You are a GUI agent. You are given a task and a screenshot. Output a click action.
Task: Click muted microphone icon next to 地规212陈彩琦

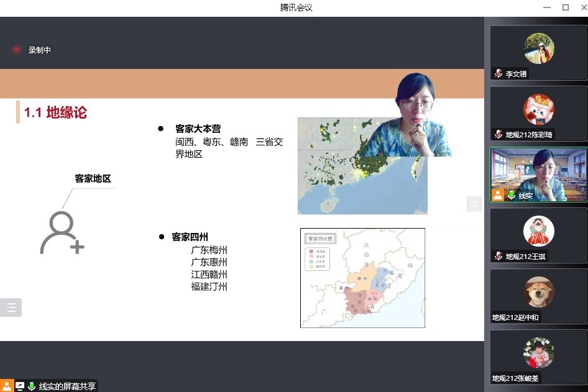(x=498, y=134)
